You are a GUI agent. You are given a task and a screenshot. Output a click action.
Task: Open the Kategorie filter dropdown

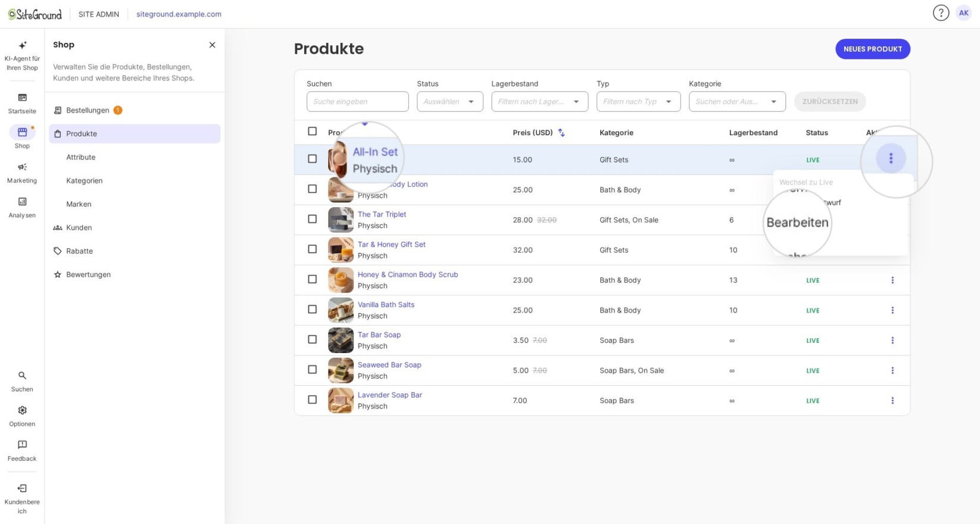(x=737, y=102)
